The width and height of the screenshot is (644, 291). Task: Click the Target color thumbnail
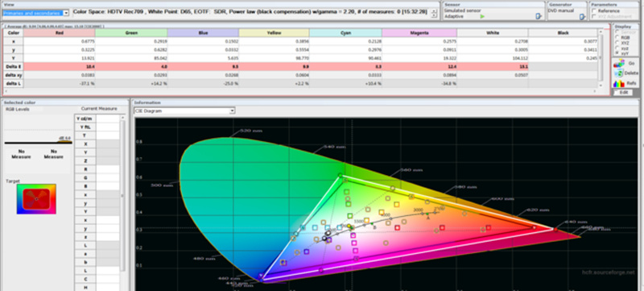(x=36, y=199)
